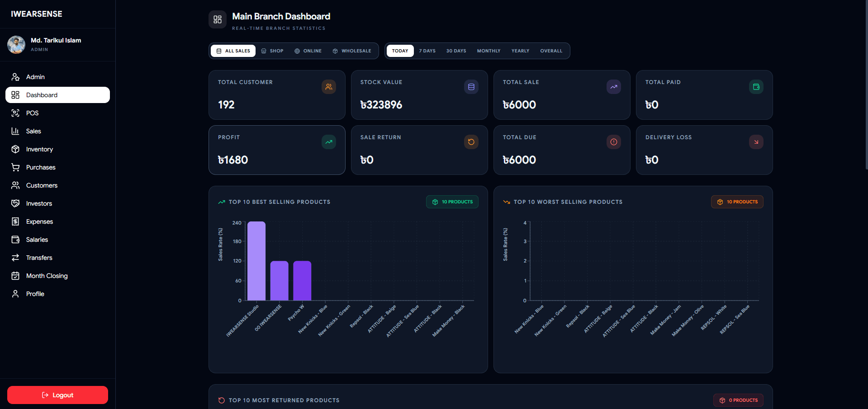Click the Psycho W chart bar
Viewport: 868px width, 409px height.
pyautogui.click(x=302, y=281)
